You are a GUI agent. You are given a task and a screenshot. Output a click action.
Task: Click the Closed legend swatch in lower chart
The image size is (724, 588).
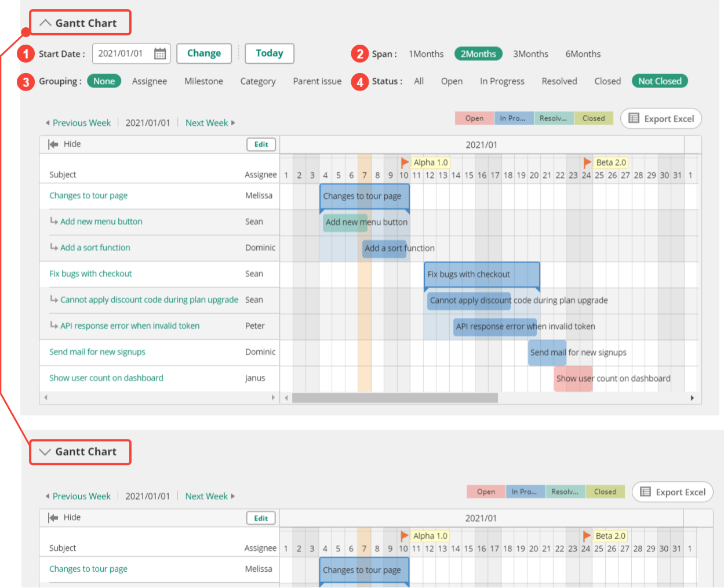605,492
